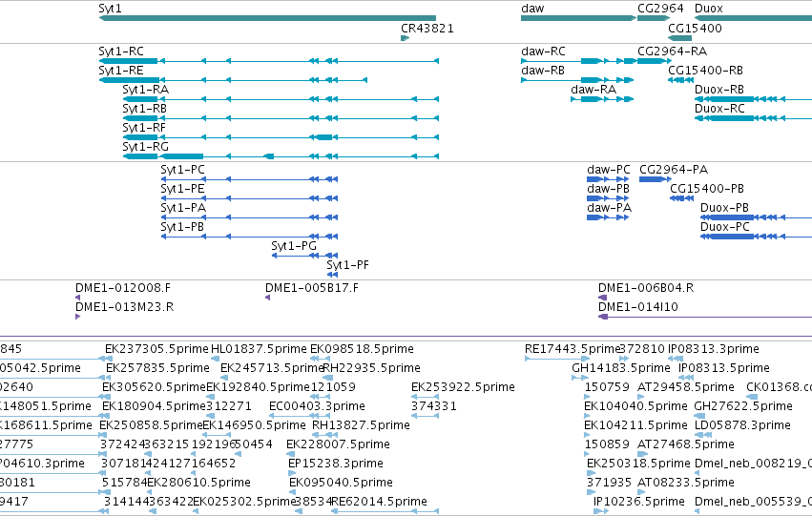Select transcript daw-RA
812x516 pixels.
tap(602, 99)
